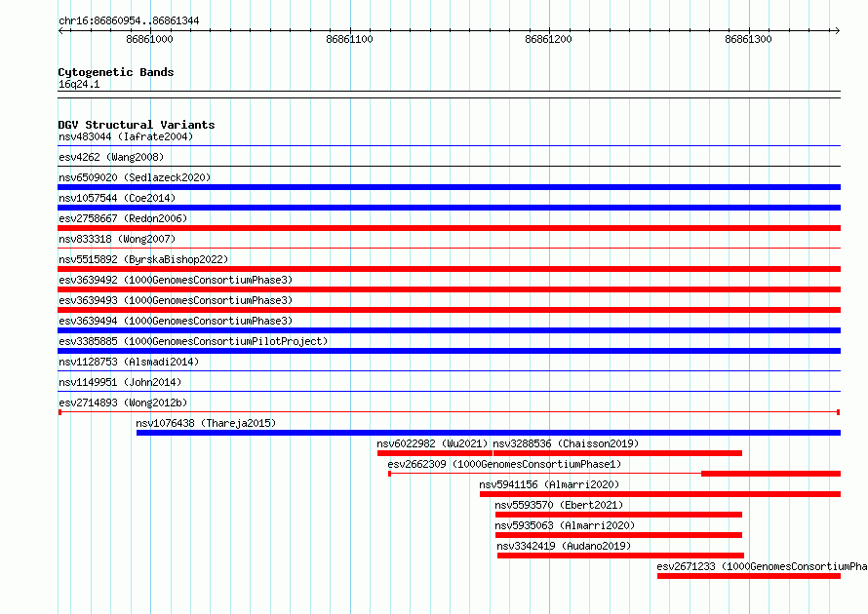Click the blue bar under nsv6509020
Image resolution: width=868 pixels, height=614 pixels.
[449, 187]
